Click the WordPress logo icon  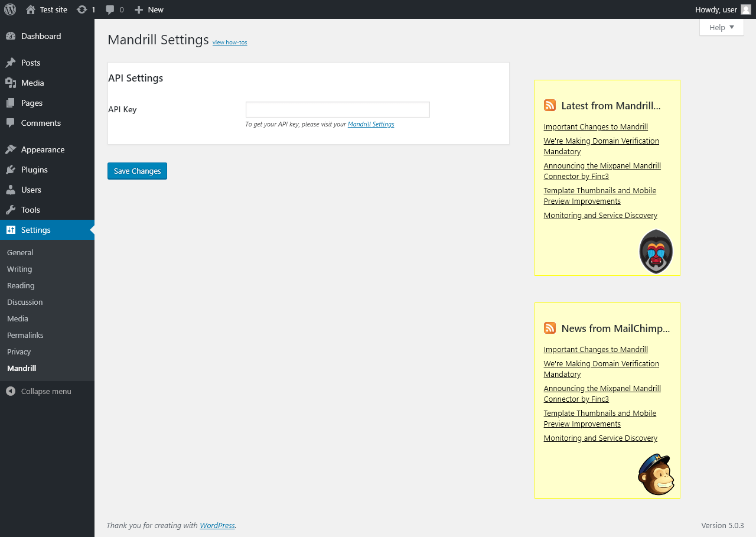click(10, 9)
